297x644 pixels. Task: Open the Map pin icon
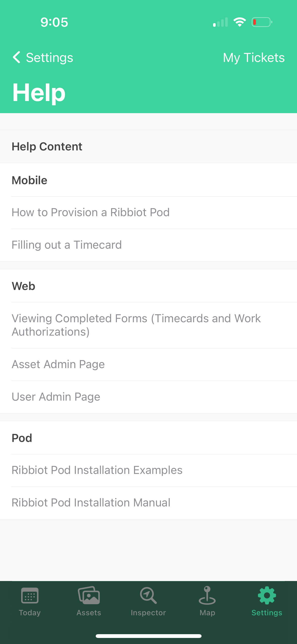tap(207, 595)
